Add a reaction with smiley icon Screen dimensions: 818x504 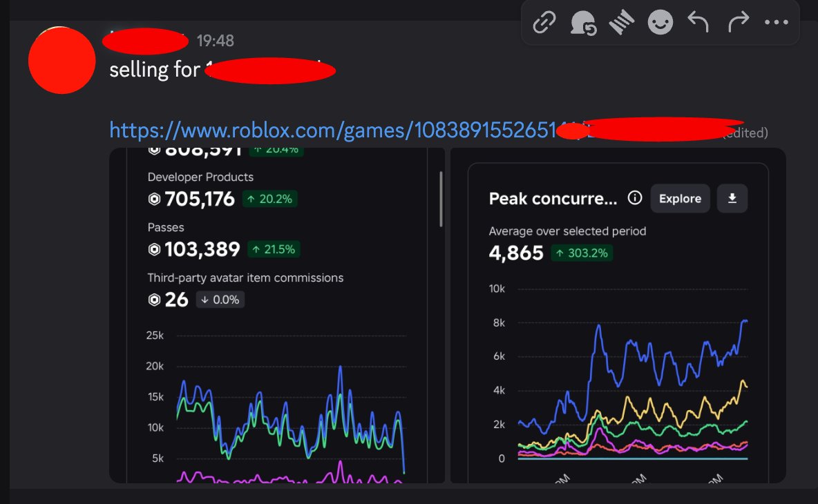(x=660, y=22)
